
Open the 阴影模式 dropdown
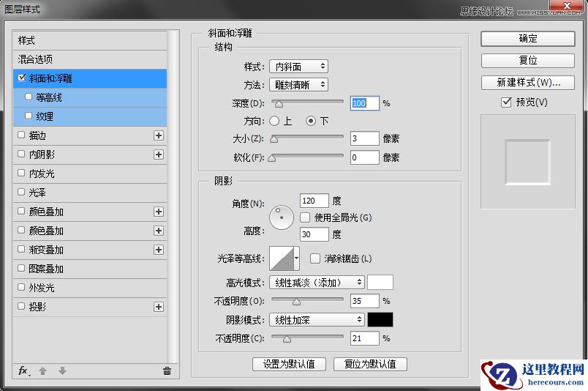click(x=317, y=320)
